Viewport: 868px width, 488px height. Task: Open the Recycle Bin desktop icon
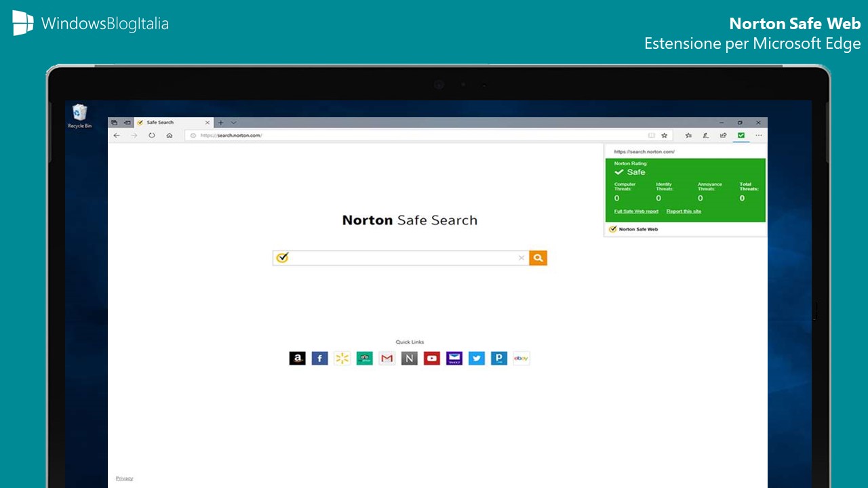[79, 116]
